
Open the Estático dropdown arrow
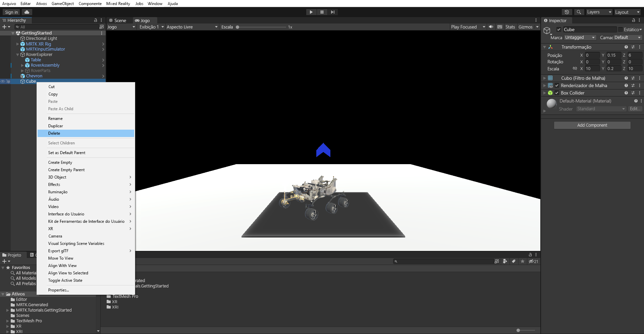[x=641, y=29]
